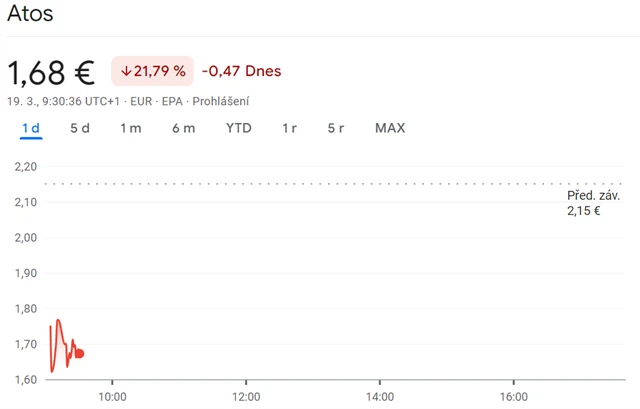Select the 1 r yearly tab
This screenshot has height=409, width=640.
click(289, 128)
